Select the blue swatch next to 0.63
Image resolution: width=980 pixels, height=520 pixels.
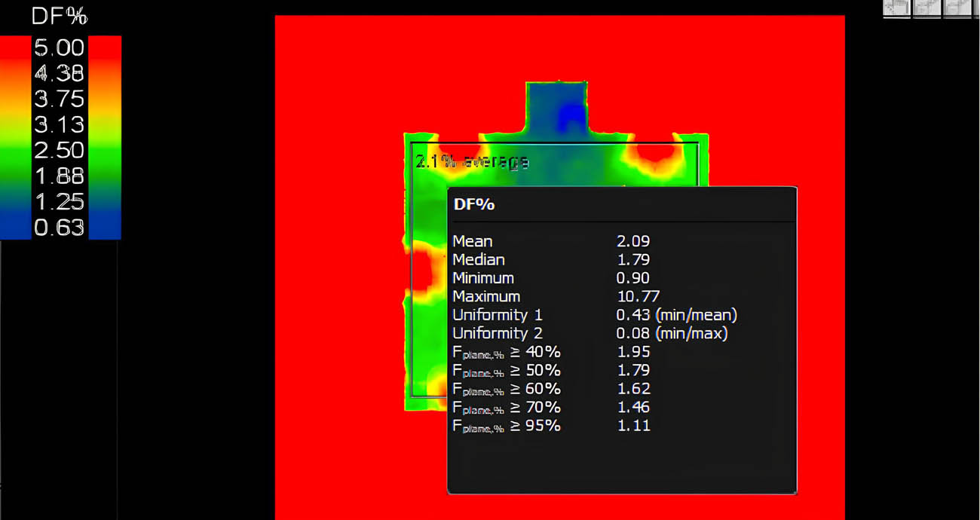pos(15,228)
